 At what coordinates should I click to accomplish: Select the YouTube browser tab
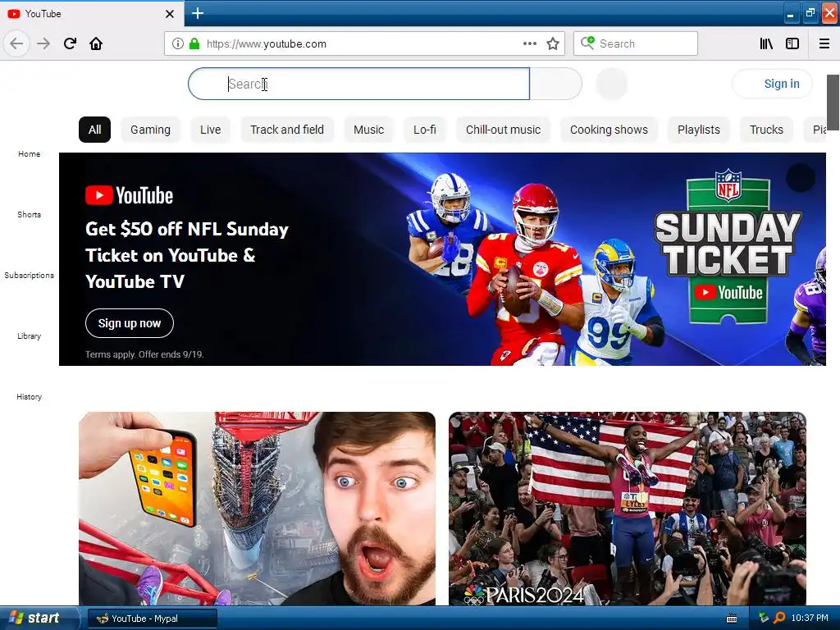click(x=92, y=13)
